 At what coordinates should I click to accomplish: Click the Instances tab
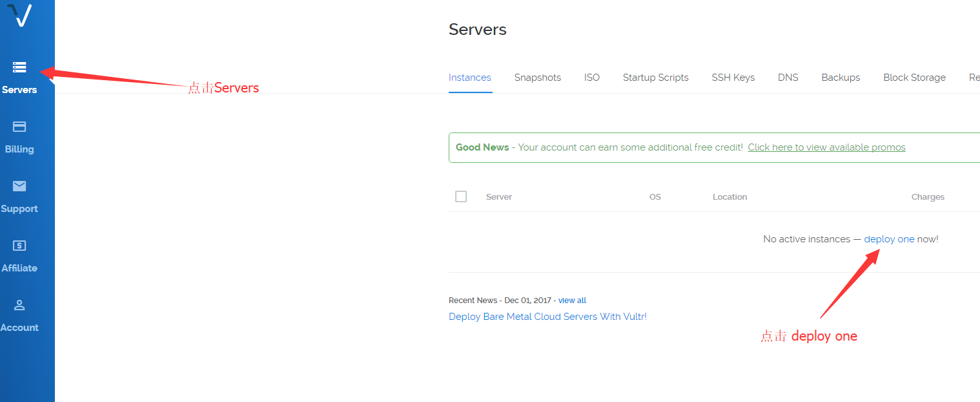click(470, 77)
